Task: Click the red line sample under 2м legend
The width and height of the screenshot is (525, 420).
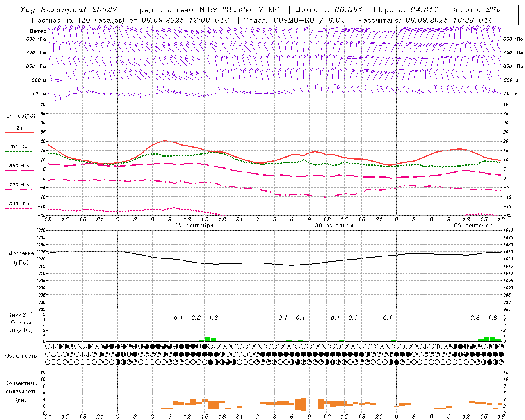Action: coord(19,133)
